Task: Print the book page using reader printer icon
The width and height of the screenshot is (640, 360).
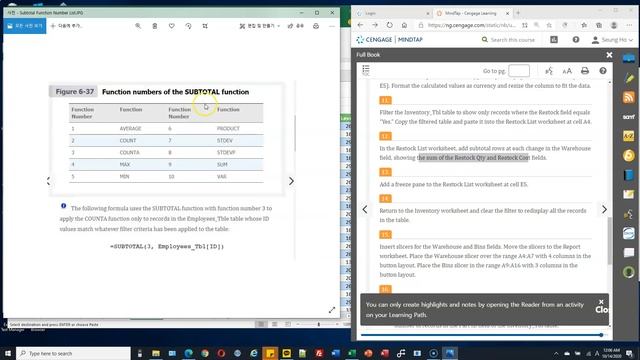Action: pyautogui.click(x=584, y=71)
